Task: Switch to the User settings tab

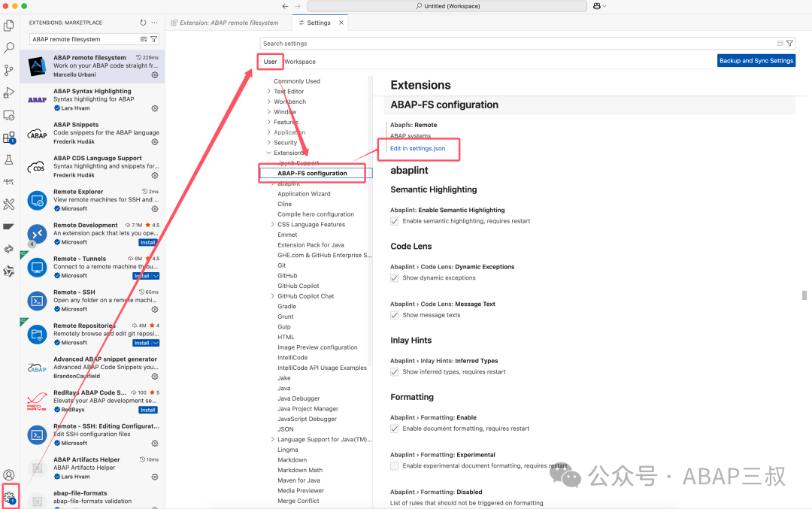Action: coord(271,62)
